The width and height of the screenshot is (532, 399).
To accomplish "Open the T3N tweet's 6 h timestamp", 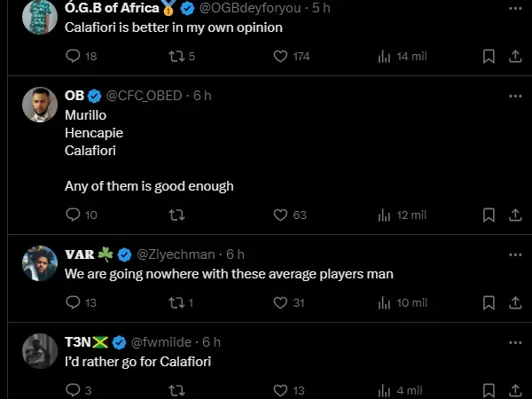I will (x=212, y=341).
